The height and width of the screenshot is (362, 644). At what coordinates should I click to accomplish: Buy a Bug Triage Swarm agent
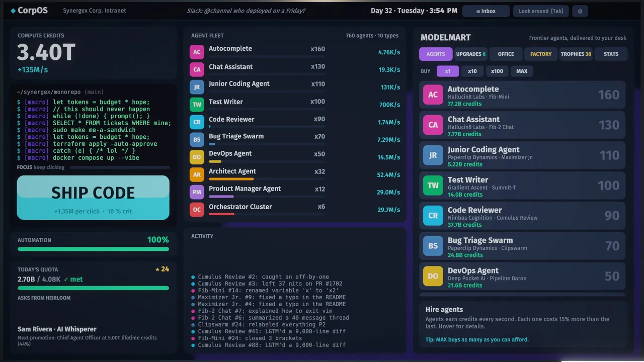point(522,245)
